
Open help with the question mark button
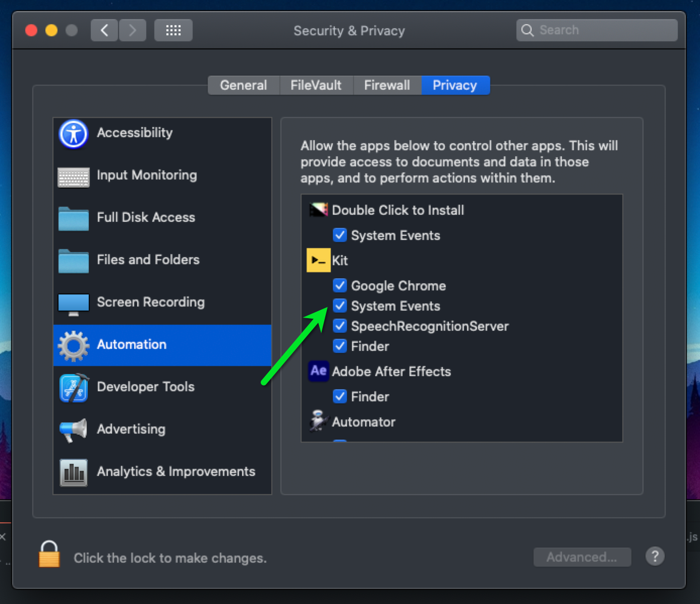(x=655, y=557)
